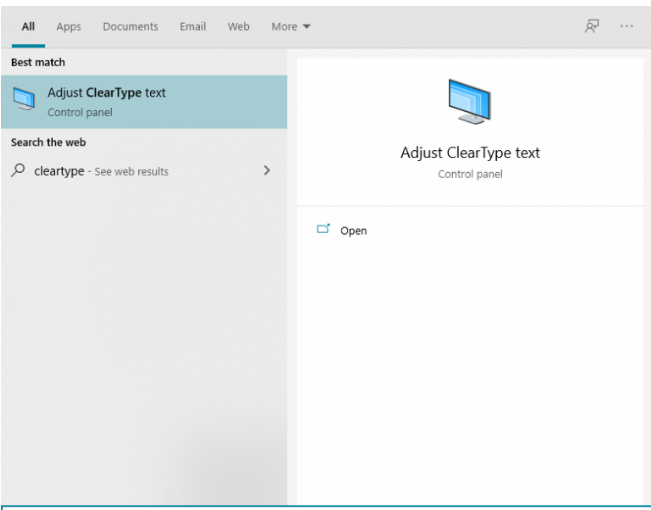Image resolution: width=651 pixels, height=510 pixels.
Task: Click the magnifier icon beside cleartype
Action: pyautogui.click(x=18, y=170)
